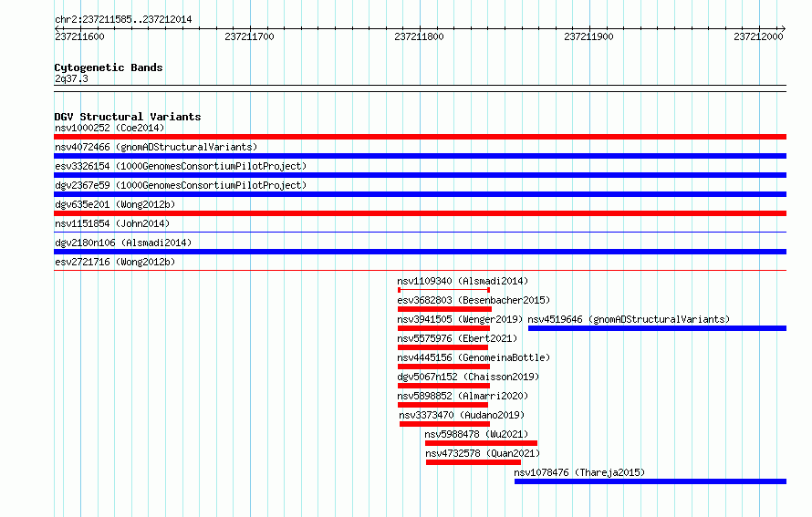
Task: Open esv2721716 (Wong2012b) label
Action: click(115, 262)
